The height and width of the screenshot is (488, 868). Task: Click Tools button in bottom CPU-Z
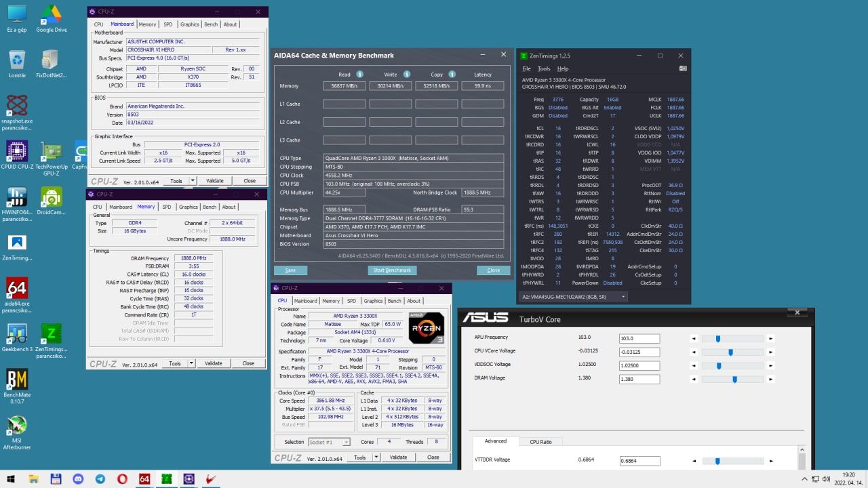359,457
